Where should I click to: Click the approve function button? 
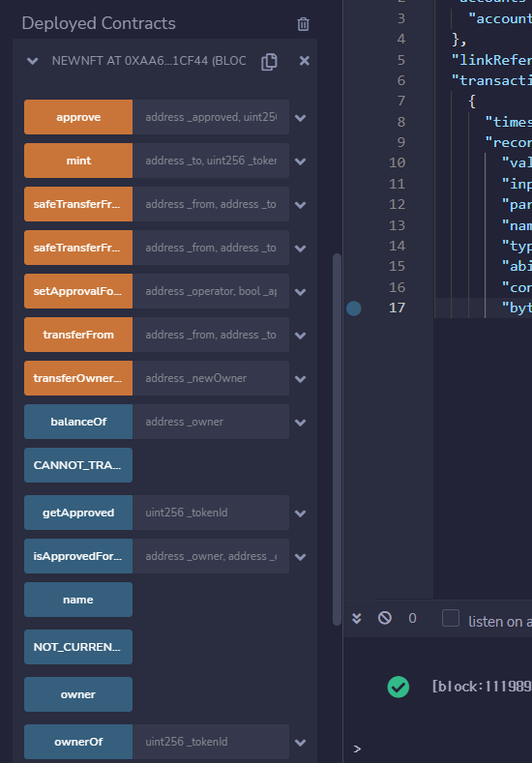[78, 117]
